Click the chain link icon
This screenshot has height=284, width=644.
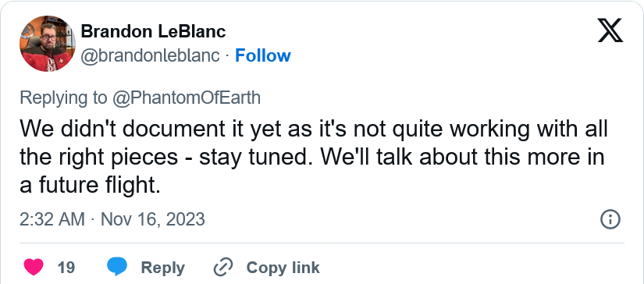click(x=223, y=268)
